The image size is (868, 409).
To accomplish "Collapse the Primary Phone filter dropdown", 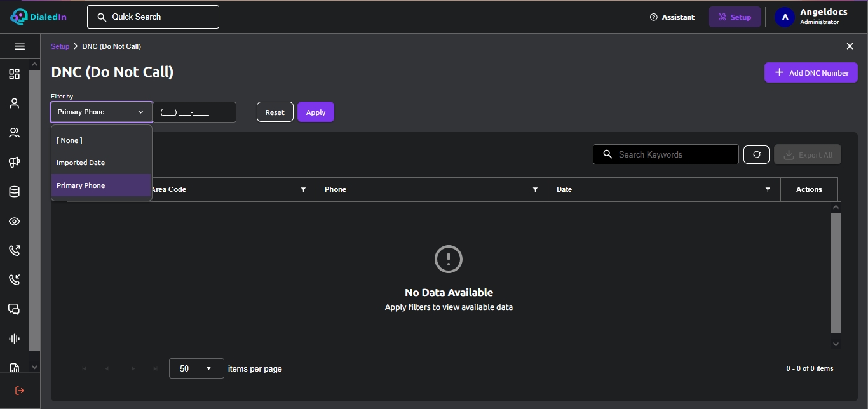I will click(102, 112).
